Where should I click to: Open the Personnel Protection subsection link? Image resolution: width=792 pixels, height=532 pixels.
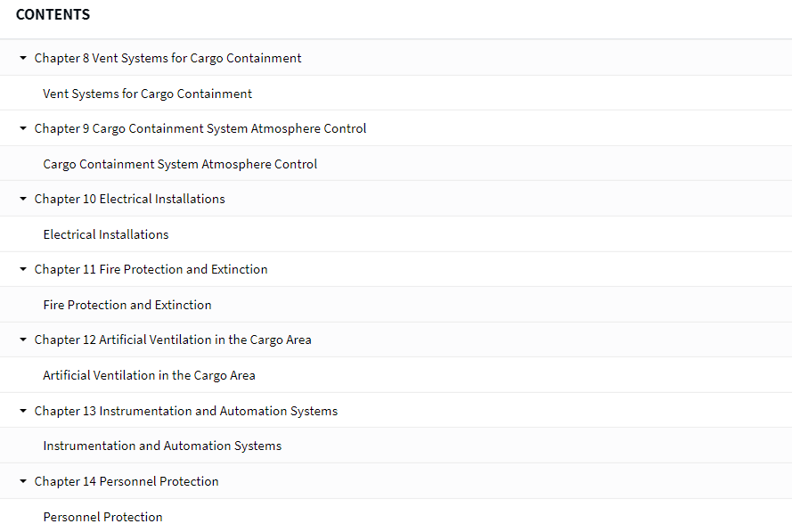[102, 517]
